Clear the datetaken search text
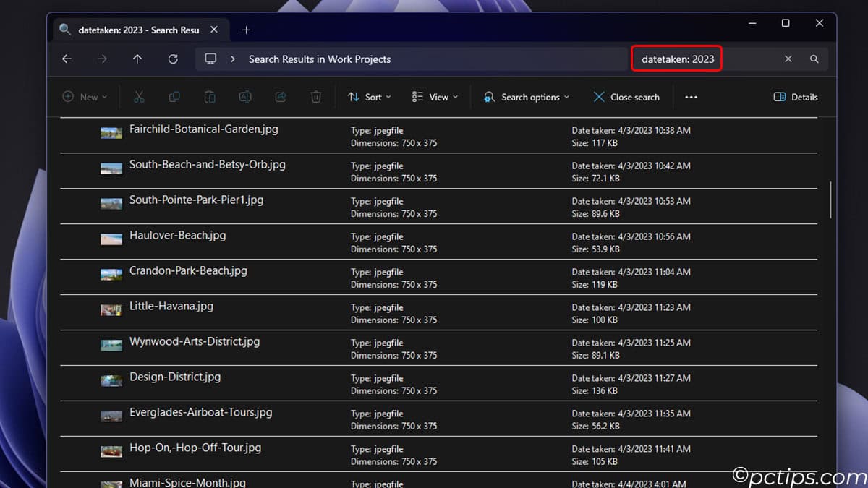Image resolution: width=868 pixels, height=488 pixels. coord(788,59)
